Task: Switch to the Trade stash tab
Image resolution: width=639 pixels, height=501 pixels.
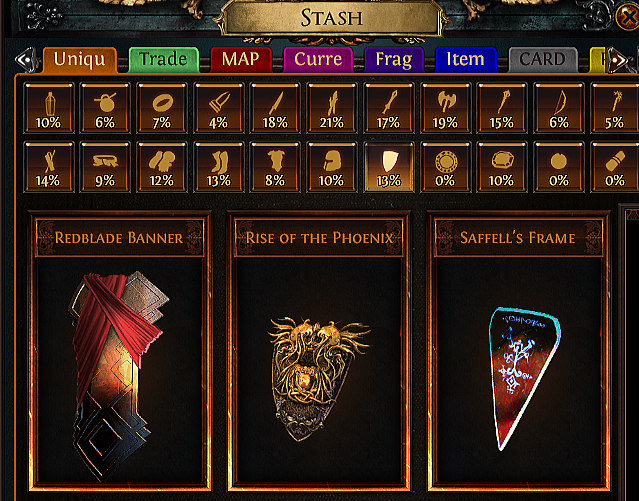Action: click(x=163, y=60)
